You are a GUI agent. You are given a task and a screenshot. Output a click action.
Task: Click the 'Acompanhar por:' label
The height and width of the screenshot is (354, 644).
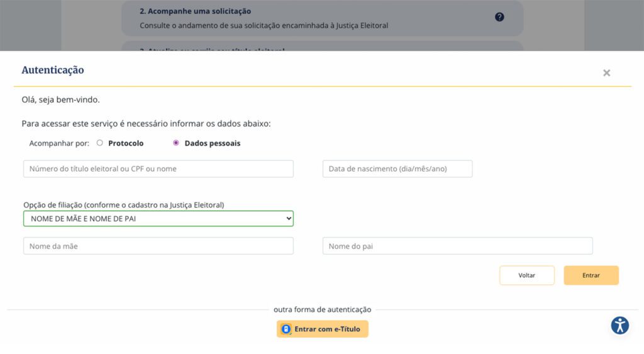coord(59,143)
